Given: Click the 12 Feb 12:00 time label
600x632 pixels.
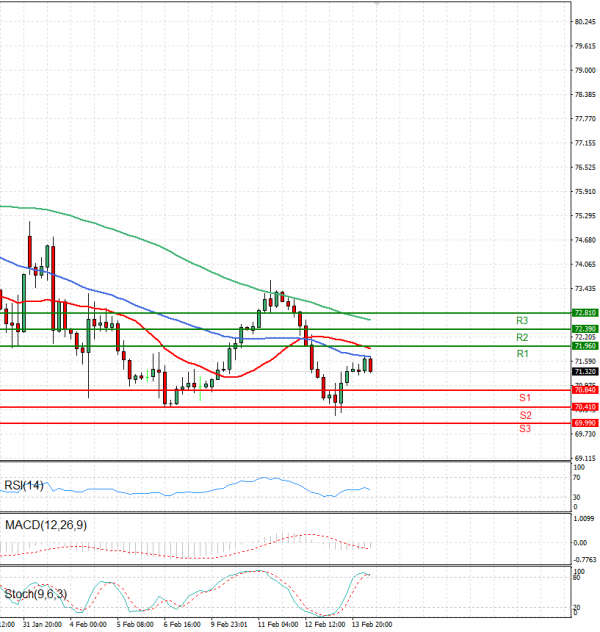Looking at the screenshot, I should [x=325, y=624].
